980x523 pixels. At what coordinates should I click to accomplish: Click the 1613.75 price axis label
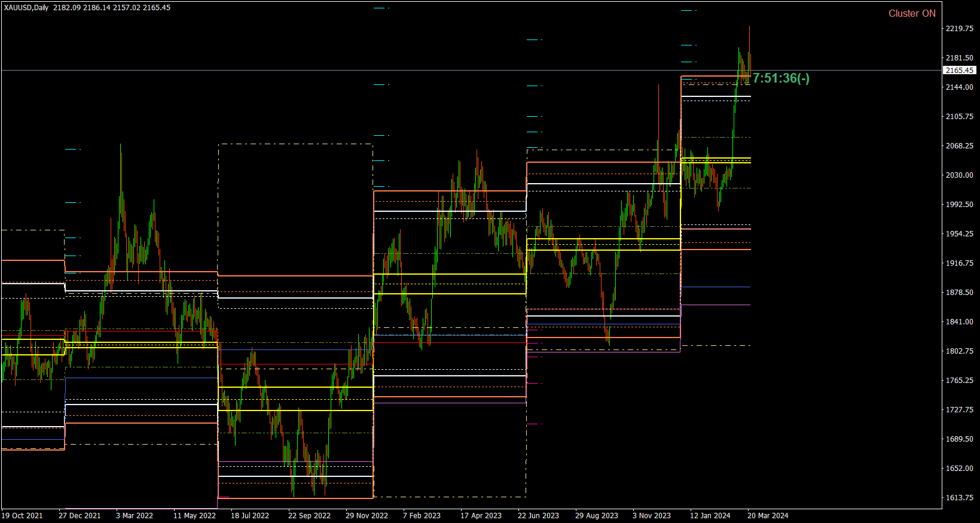[x=959, y=498]
